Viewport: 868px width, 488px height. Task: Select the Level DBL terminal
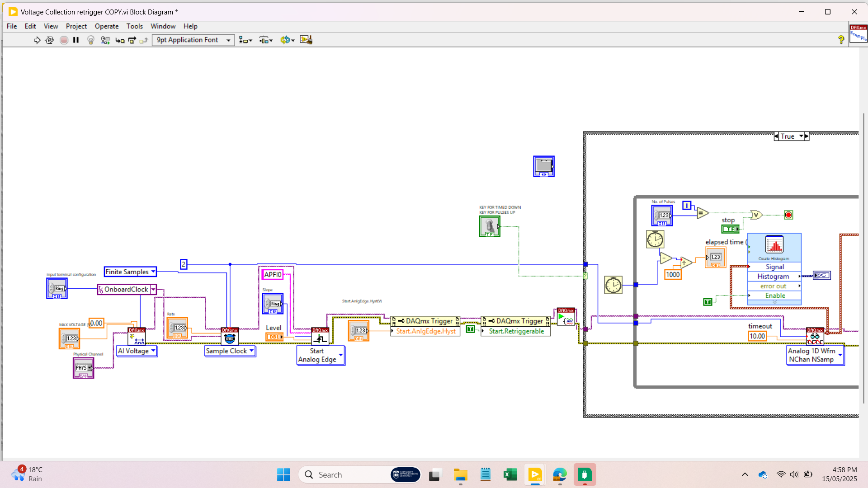pyautogui.click(x=274, y=337)
